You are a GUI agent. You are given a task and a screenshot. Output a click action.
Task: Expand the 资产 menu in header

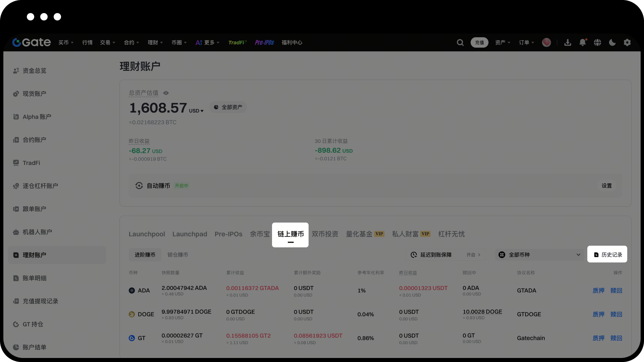click(x=502, y=43)
